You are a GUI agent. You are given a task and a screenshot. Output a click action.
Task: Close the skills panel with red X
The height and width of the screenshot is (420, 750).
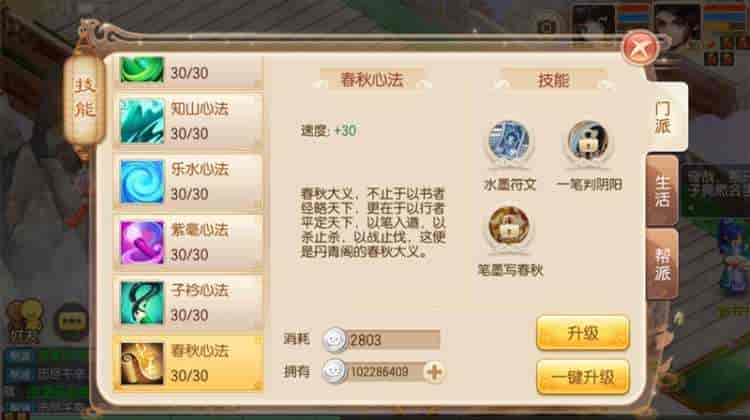coord(641,47)
